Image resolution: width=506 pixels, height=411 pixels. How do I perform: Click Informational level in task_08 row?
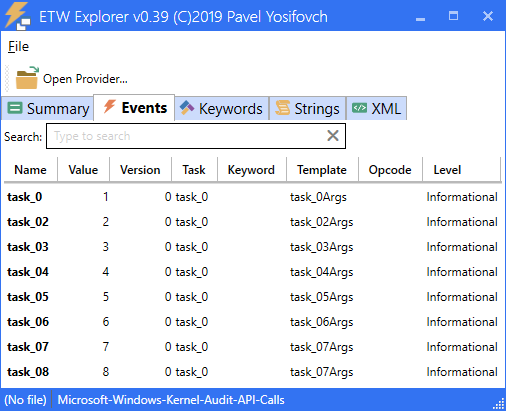click(x=462, y=372)
